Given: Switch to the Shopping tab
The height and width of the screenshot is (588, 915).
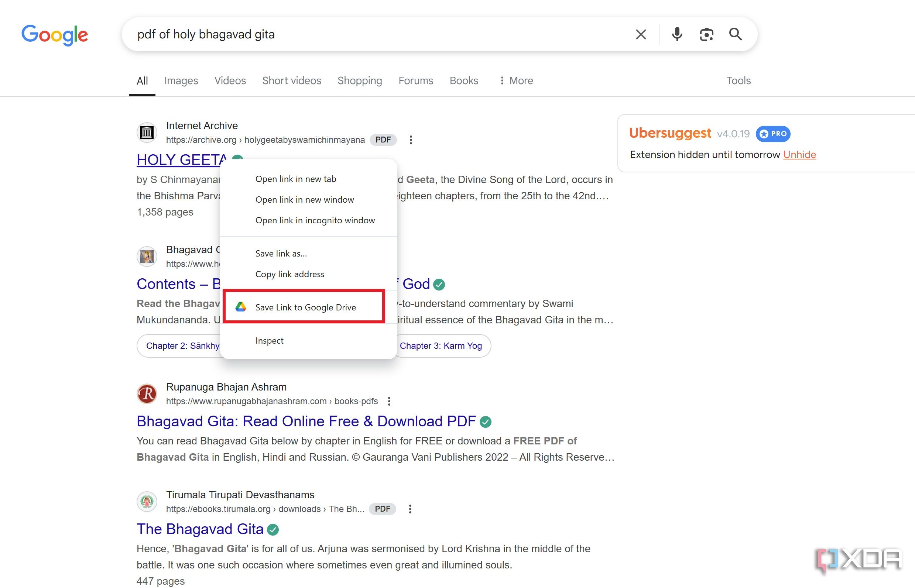Looking at the screenshot, I should 359,80.
